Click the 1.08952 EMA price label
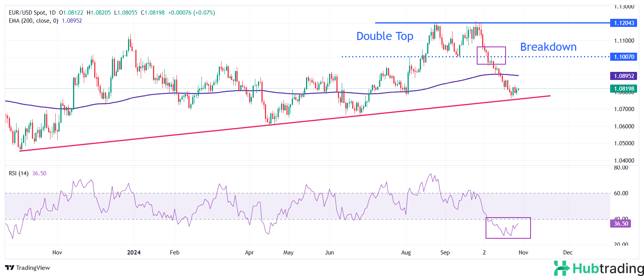 point(624,76)
